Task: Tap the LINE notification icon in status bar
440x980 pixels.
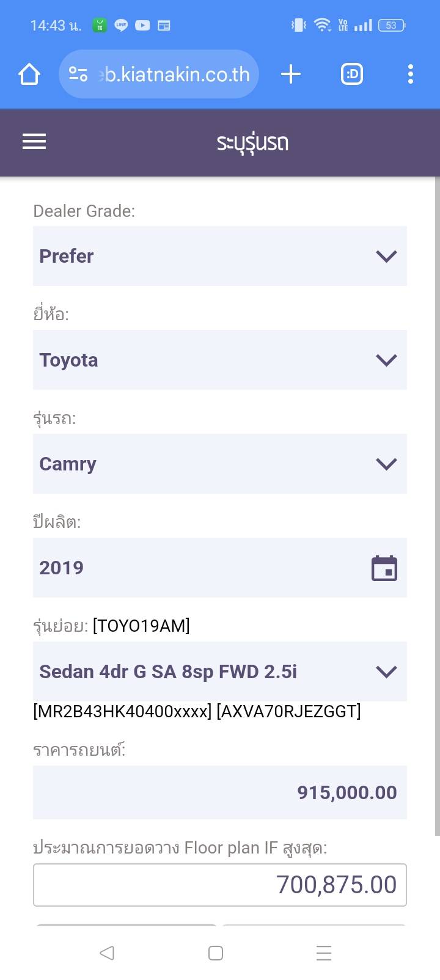Action: tap(121, 26)
